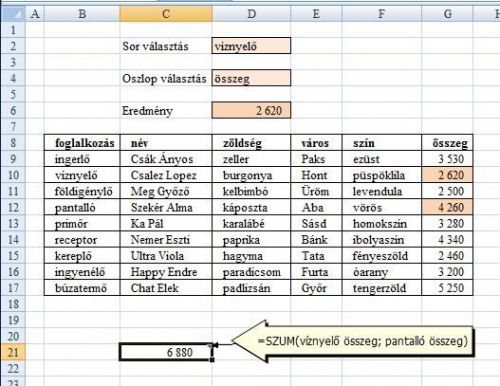The width and height of the screenshot is (500, 386).
Task: Select the 'kereplő' cell
Action: click(82, 256)
